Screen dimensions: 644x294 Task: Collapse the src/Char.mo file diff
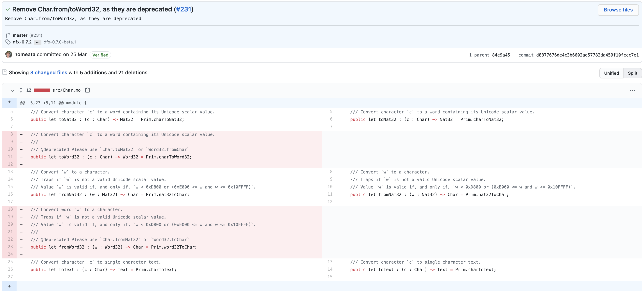click(x=12, y=90)
